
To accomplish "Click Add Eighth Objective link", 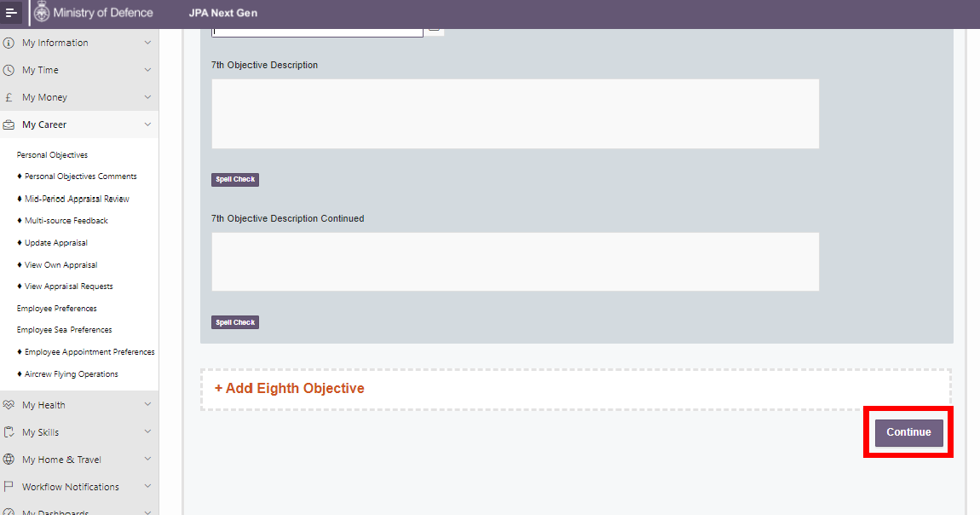I will (289, 389).
